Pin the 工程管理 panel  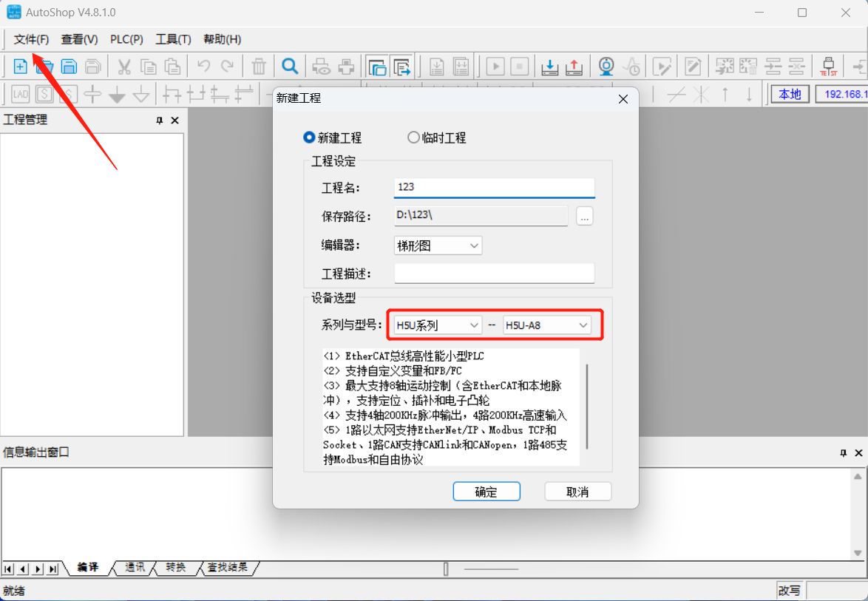(x=159, y=120)
